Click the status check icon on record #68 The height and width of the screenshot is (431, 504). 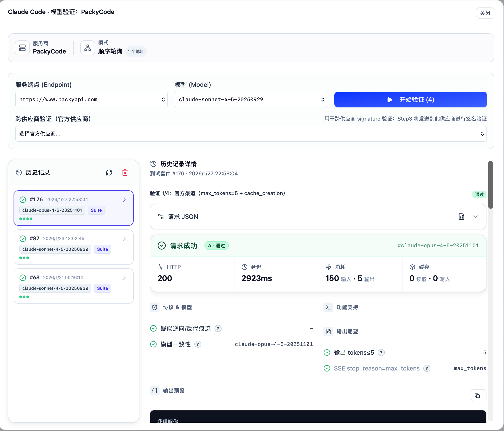pyautogui.click(x=23, y=278)
